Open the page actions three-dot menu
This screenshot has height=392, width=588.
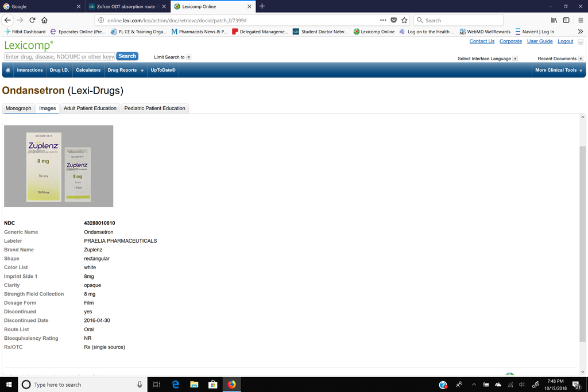[x=383, y=20]
